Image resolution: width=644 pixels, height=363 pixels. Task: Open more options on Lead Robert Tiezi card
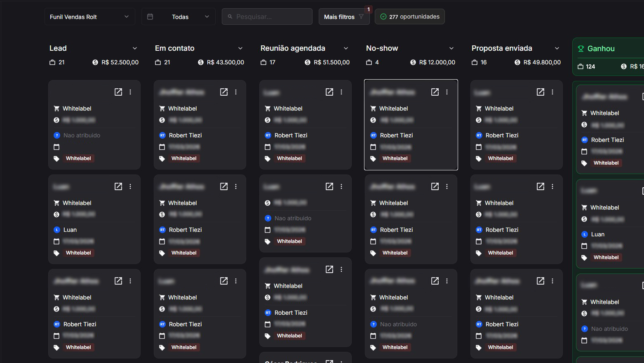tap(130, 281)
